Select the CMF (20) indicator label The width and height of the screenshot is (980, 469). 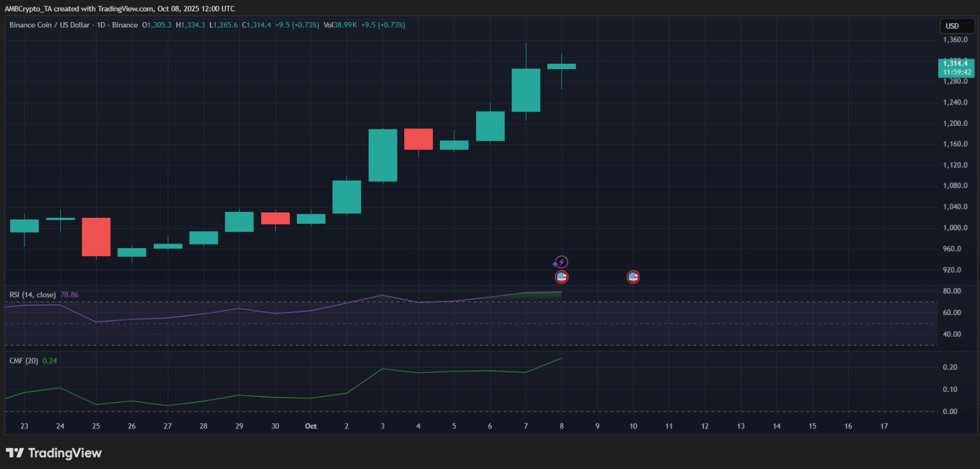pyautogui.click(x=24, y=361)
